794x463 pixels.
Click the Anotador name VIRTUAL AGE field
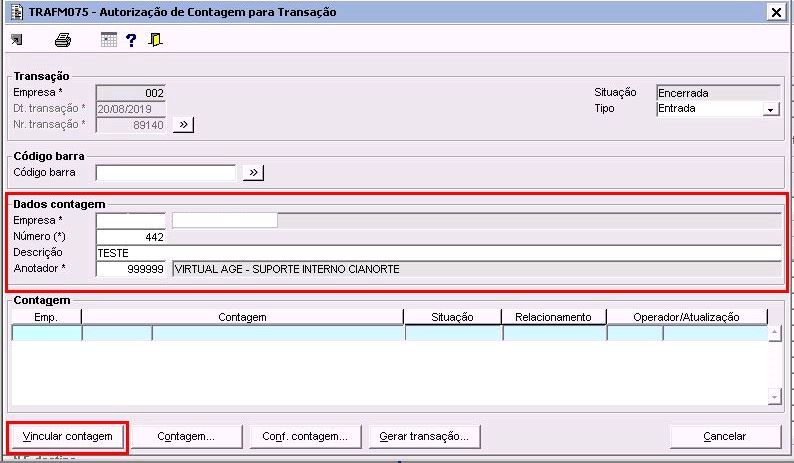477,269
